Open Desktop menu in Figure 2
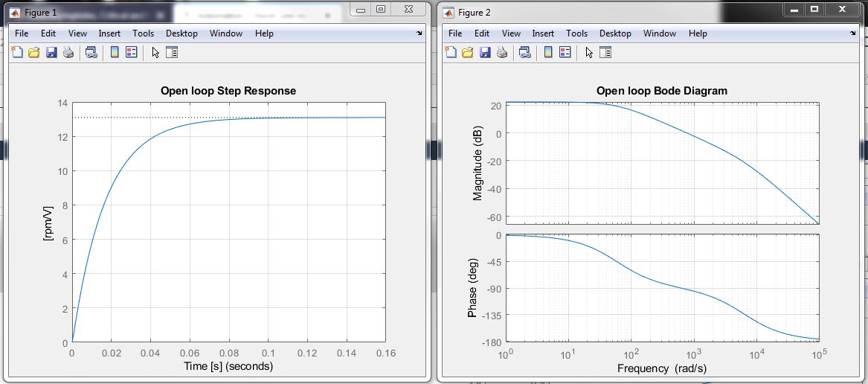Screen dimensions: 868x384 [615, 33]
